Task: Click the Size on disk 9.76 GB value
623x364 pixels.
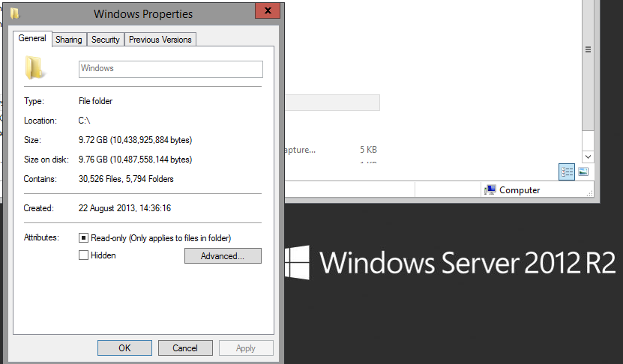Action: tap(135, 160)
